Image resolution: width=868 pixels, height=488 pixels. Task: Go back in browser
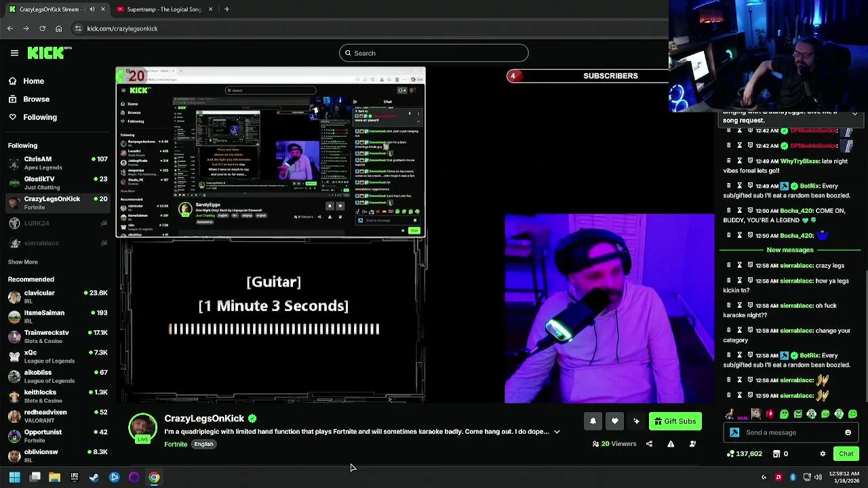(10, 28)
